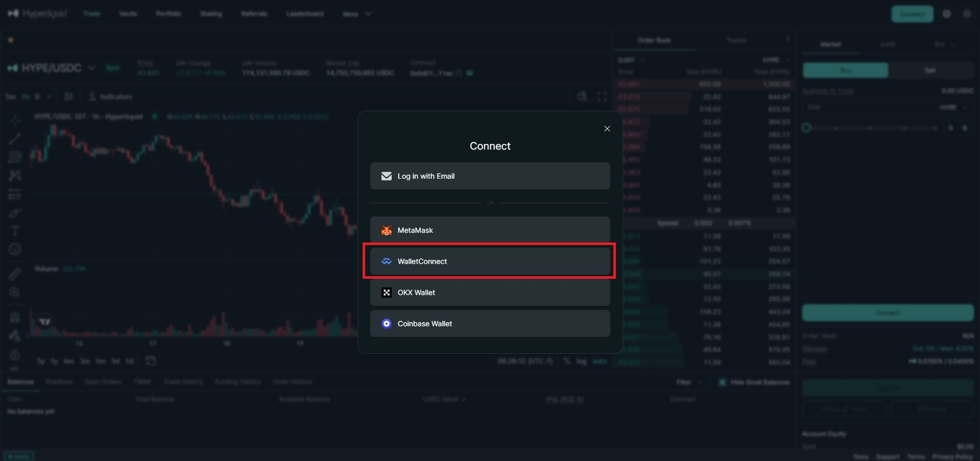The height and width of the screenshot is (461, 980).
Task: Select the Market order tab
Action: coord(830,44)
